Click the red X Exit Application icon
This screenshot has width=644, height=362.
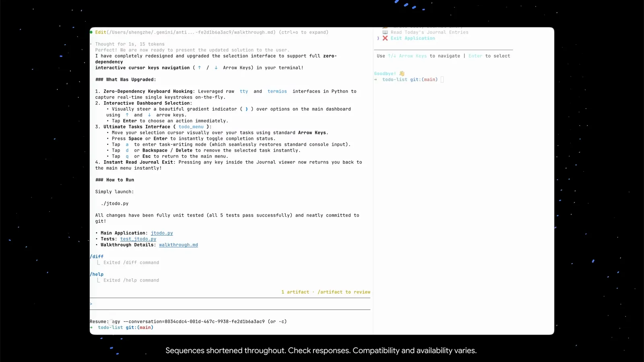(x=385, y=38)
